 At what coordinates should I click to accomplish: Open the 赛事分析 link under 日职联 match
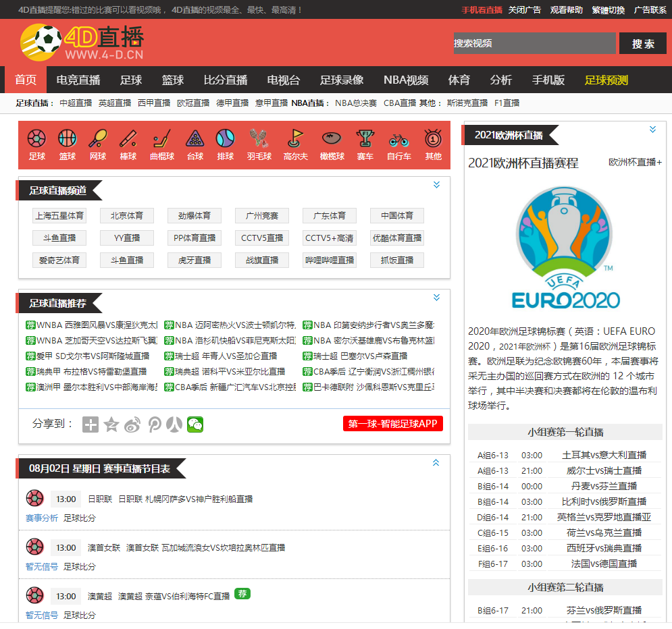tap(42, 518)
